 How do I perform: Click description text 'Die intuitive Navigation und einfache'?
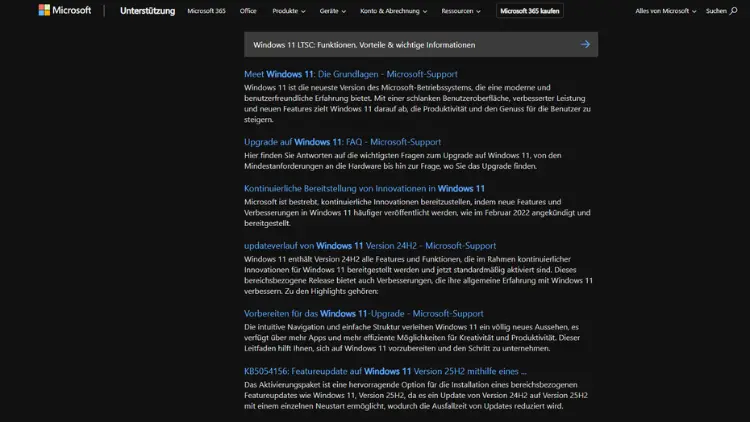[412, 338]
